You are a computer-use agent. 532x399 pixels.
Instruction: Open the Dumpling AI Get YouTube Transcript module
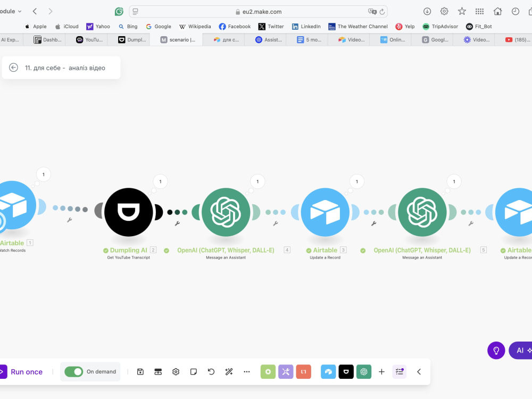click(129, 212)
